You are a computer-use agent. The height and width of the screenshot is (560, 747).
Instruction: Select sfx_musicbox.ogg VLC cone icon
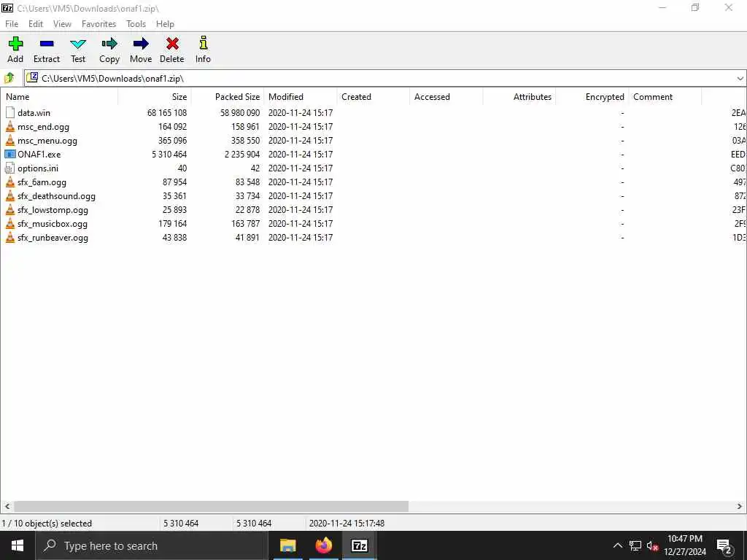(10, 223)
